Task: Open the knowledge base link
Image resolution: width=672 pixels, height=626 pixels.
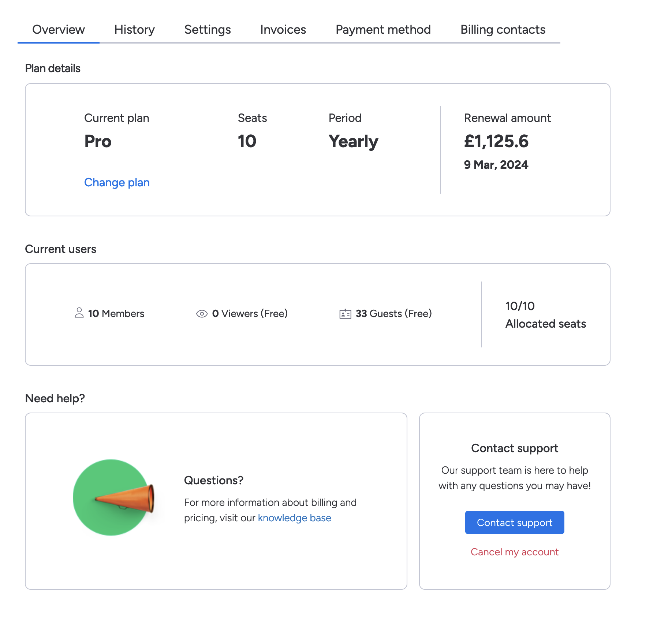Action: [x=294, y=518]
